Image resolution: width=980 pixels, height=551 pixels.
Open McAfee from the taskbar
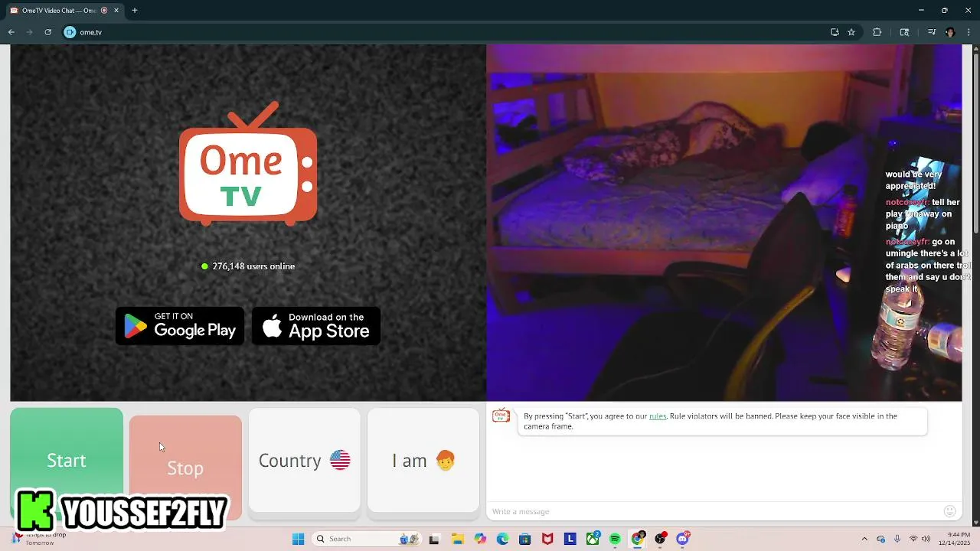click(x=547, y=539)
